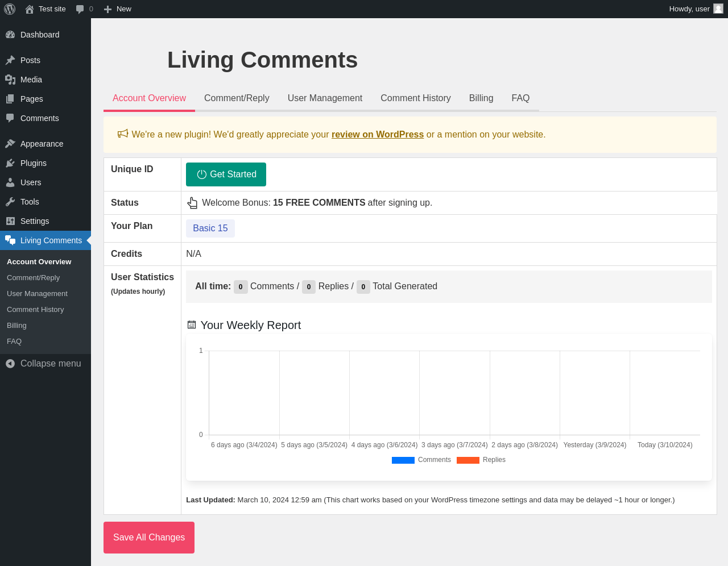
Task: Click the Living Comments chat icon
Action: click(10, 240)
